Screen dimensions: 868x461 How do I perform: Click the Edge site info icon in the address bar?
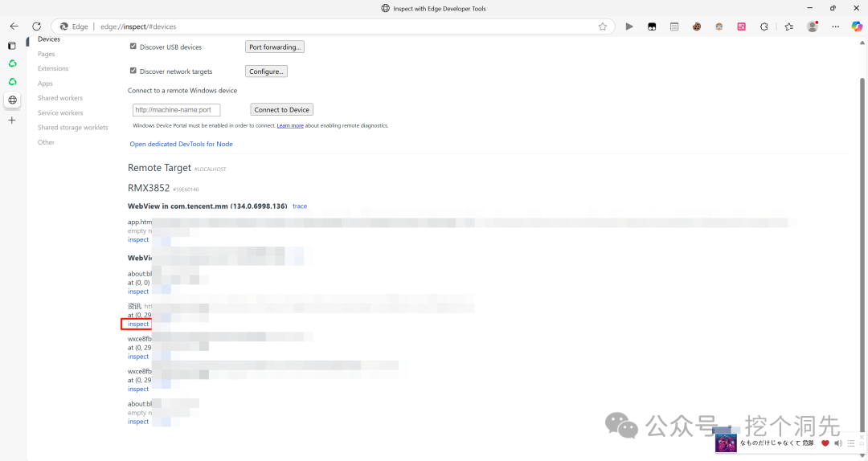pos(64,27)
